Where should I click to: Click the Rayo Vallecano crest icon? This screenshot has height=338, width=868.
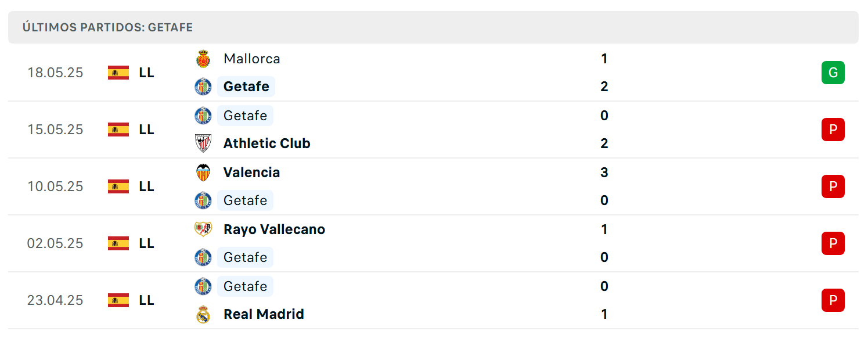click(203, 229)
